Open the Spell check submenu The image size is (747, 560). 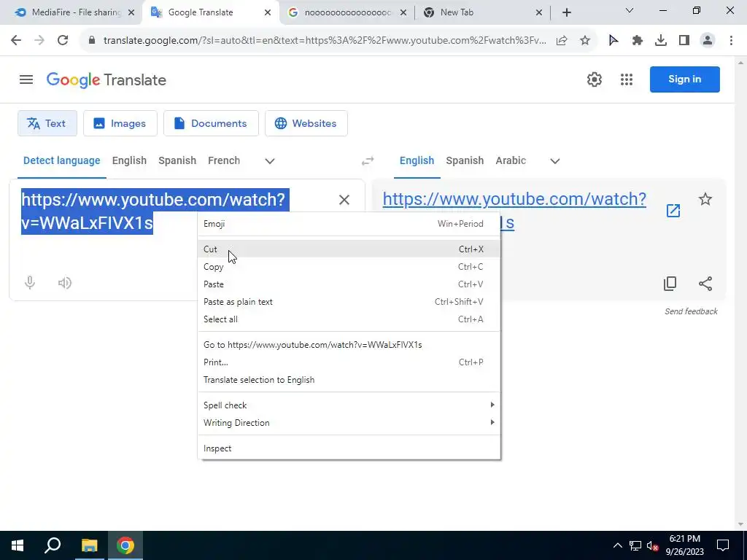(x=349, y=405)
